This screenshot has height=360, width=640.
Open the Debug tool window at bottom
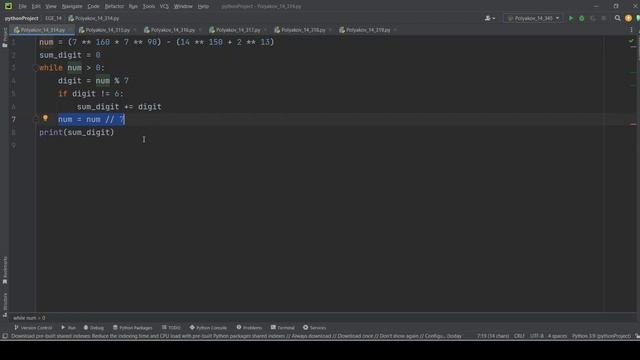pyautogui.click(x=94, y=328)
